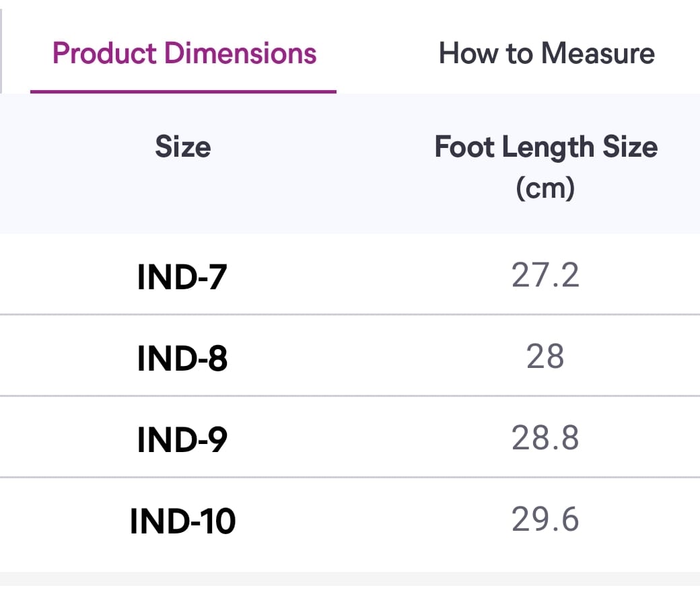Viewport: 700px width, 594px height.
Task: Click the divider line between IND-9 and IND-10
Action: [350, 478]
